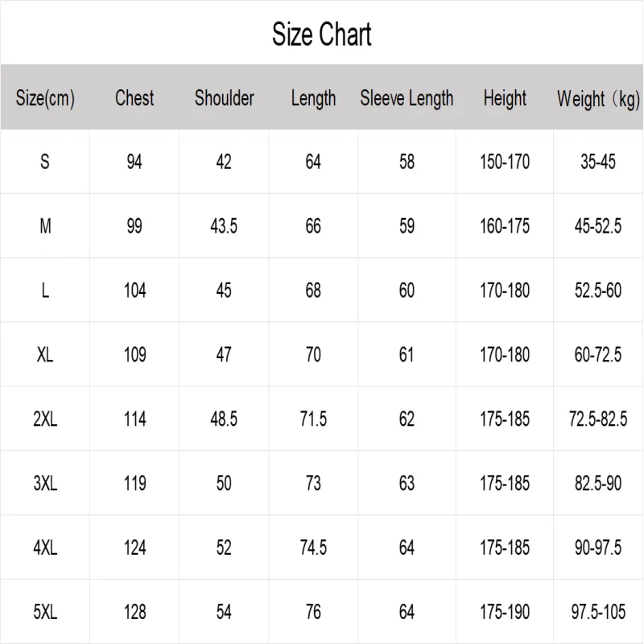The width and height of the screenshot is (644, 644).
Task: Click the Size(cm) header cell
Action: [45, 98]
